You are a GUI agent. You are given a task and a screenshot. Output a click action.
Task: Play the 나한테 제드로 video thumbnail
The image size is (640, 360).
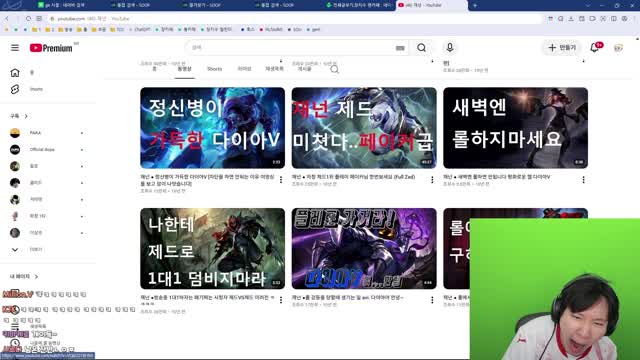point(212,249)
